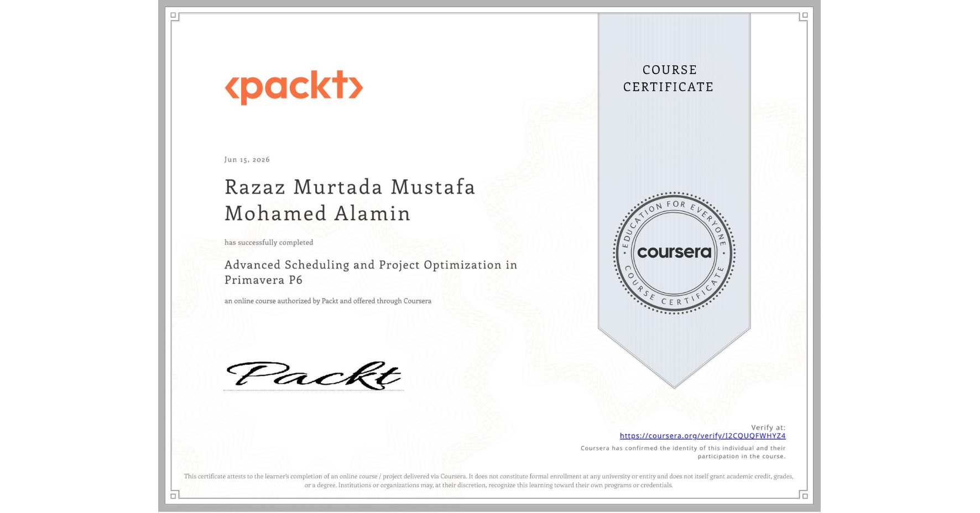This screenshot has width=980, height=513.
Task: Click the course title Advanced Scheduling text
Action: 371,272
